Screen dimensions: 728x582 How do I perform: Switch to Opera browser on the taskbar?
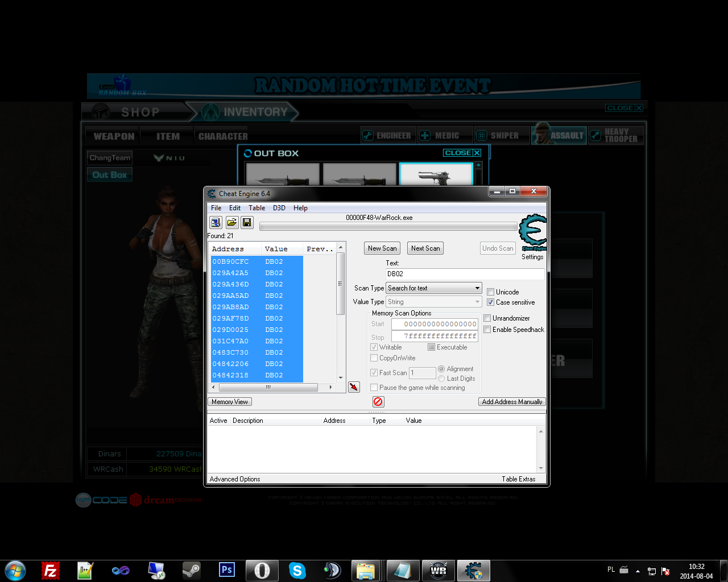[262, 571]
